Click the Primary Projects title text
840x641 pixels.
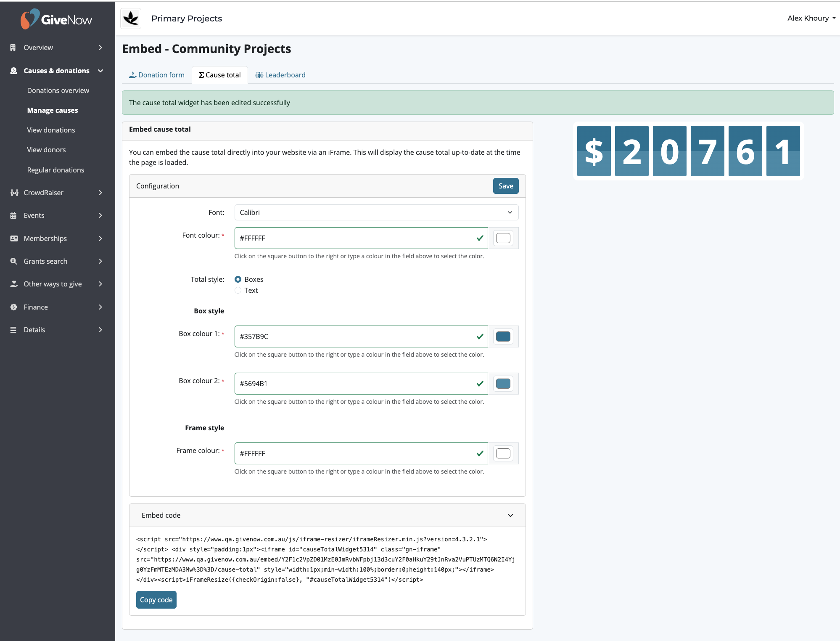[x=187, y=19]
